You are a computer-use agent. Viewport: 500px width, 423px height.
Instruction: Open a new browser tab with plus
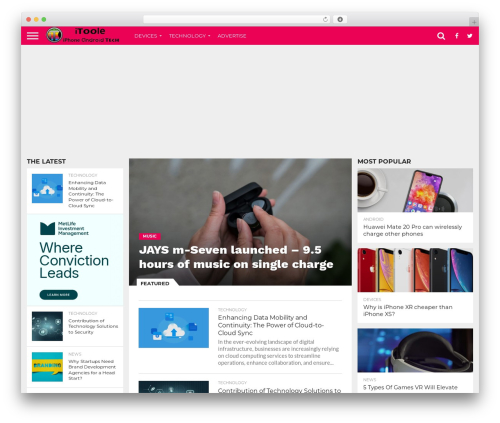(x=474, y=22)
